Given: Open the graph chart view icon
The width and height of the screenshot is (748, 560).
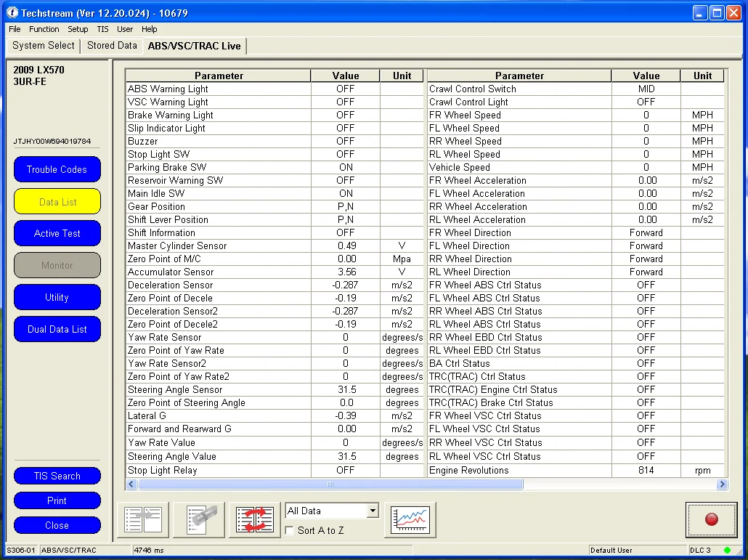Looking at the screenshot, I should [410, 519].
